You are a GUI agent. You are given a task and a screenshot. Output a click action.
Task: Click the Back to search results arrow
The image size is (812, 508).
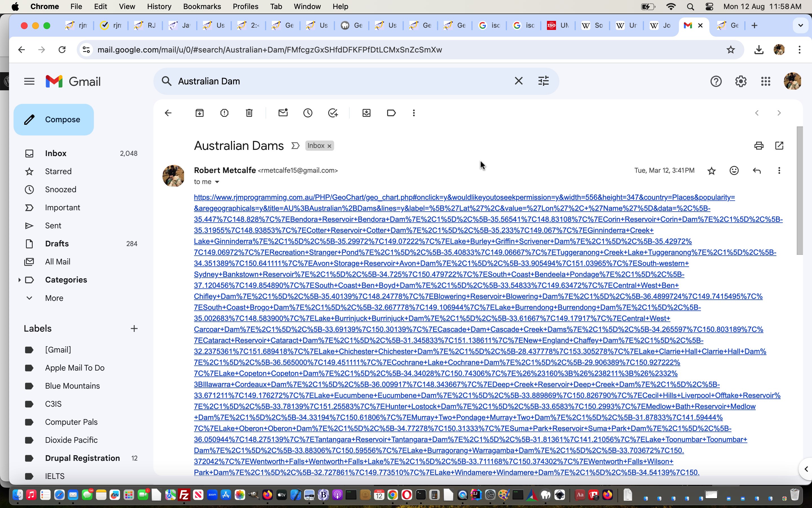pyautogui.click(x=168, y=113)
